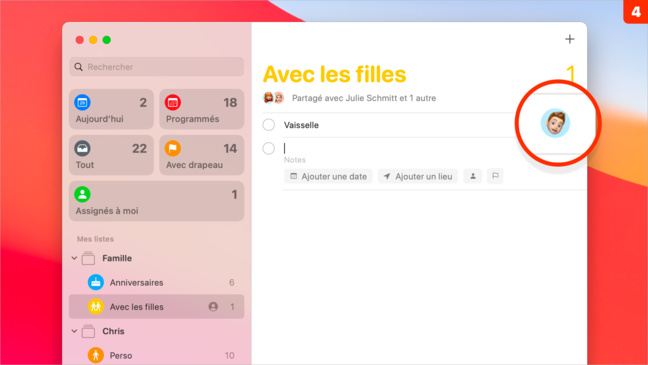The width and height of the screenshot is (648, 365).
Task: Click the blue Anniversaires cake icon
Action: (x=95, y=282)
